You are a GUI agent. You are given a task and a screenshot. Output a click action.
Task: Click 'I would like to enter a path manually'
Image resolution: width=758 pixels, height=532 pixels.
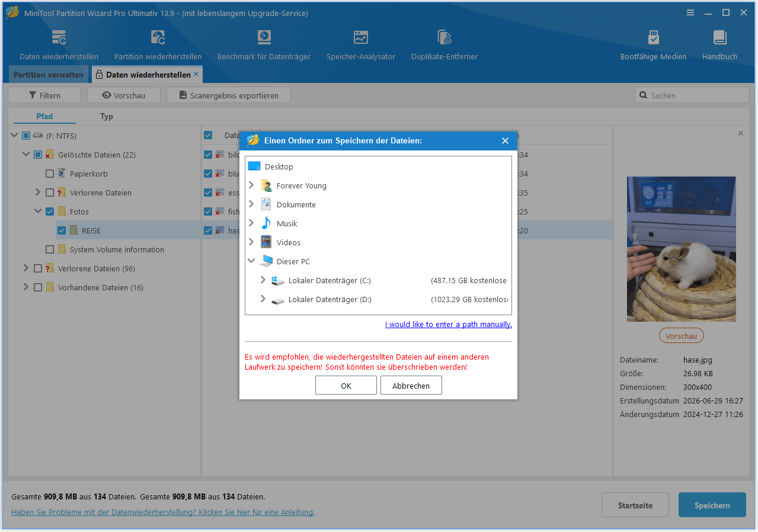(x=449, y=324)
